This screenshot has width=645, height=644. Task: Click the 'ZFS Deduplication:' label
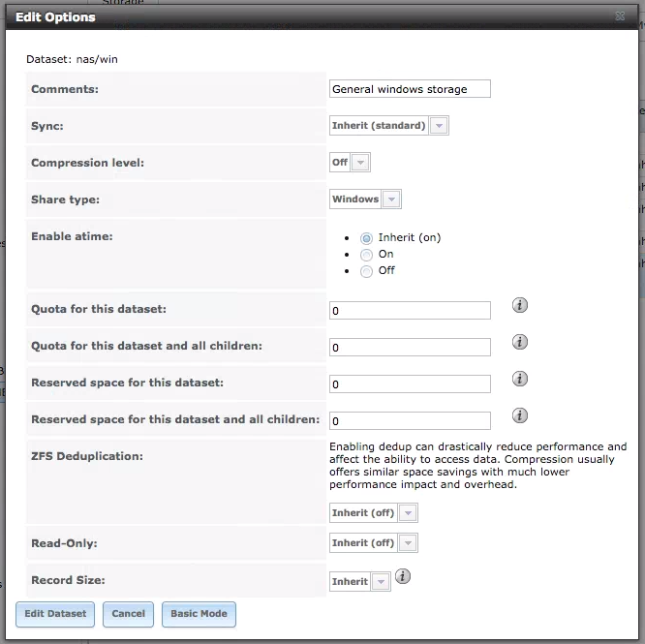coord(87,456)
